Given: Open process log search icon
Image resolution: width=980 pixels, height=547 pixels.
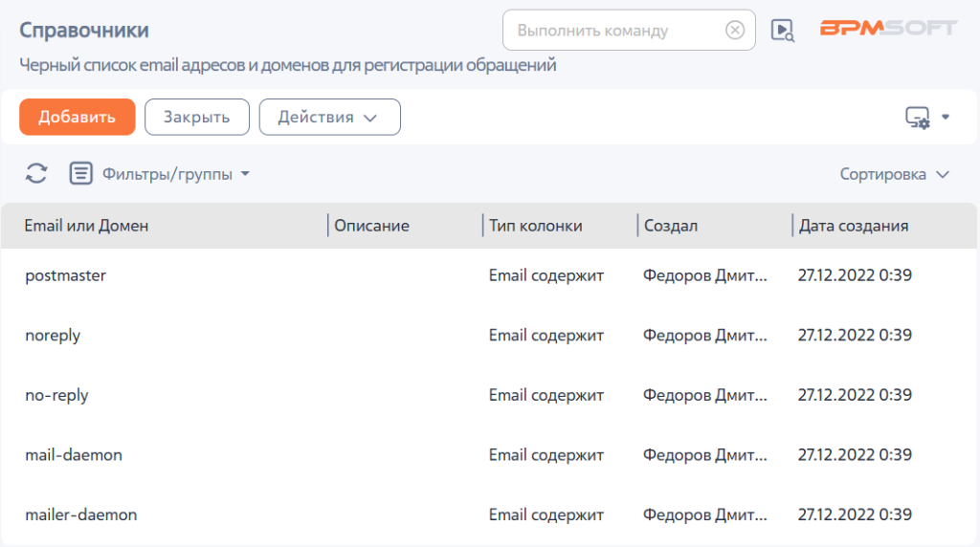Looking at the screenshot, I should tap(783, 30).
